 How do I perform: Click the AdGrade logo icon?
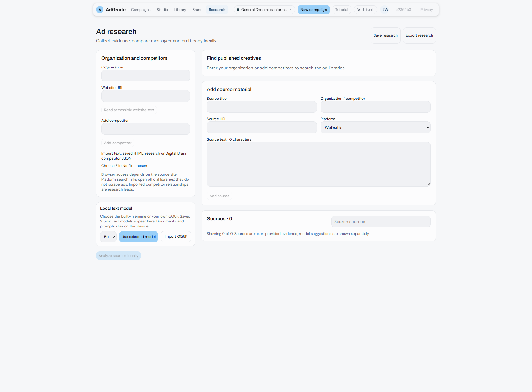[100, 10]
